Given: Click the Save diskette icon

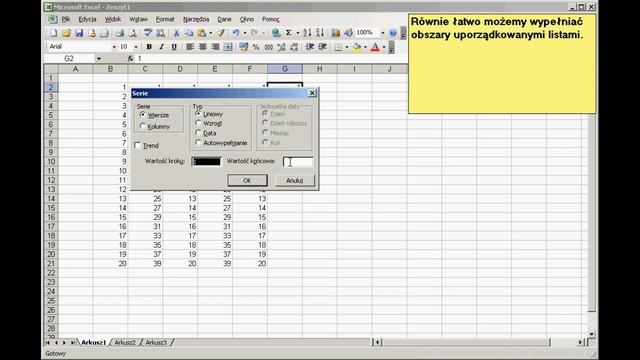Looking at the screenshot, I should point(79,33).
